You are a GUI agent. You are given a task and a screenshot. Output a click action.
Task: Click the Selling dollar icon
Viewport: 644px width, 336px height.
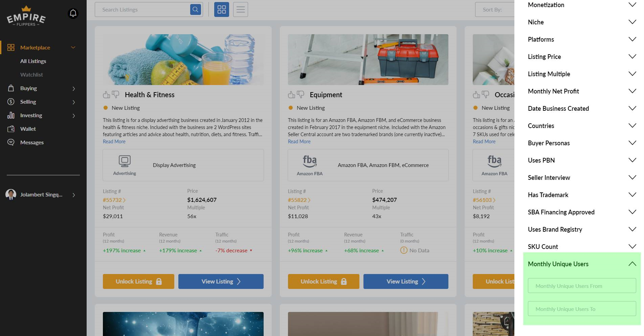tap(11, 102)
